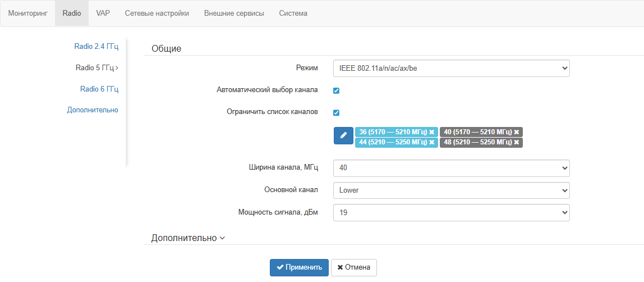644x282 pixels.
Task: Switch to the Мониторинг tab
Action: tap(27, 13)
